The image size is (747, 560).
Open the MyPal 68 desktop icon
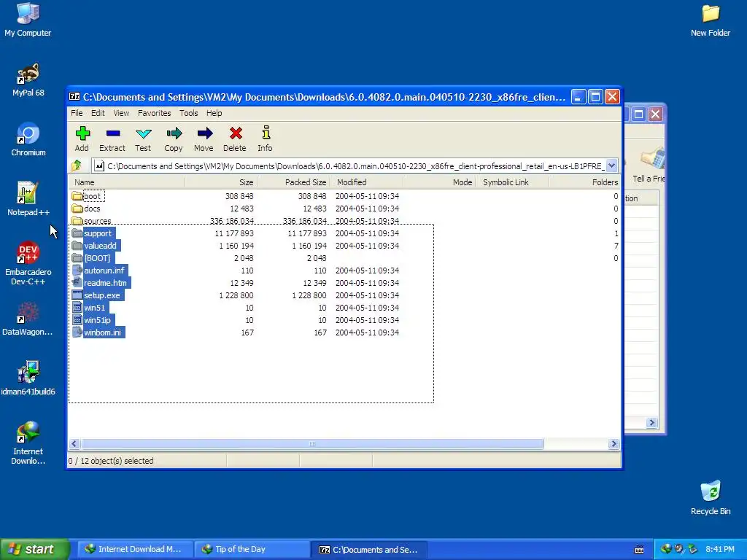point(28,79)
